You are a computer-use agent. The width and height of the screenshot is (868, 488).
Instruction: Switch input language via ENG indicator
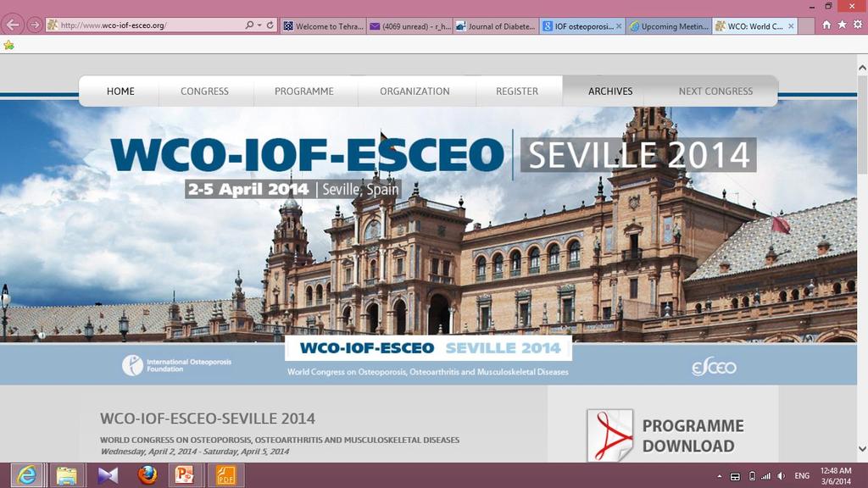(x=802, y=476)
